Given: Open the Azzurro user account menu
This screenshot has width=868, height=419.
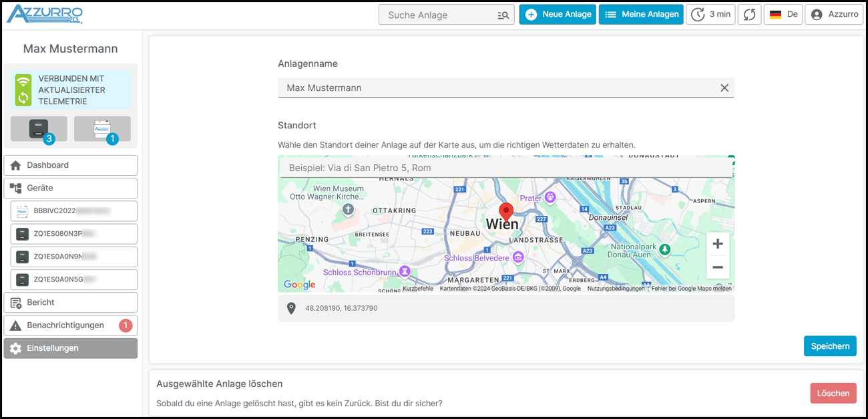Looking at the screenshot, I should coord(834,15).
